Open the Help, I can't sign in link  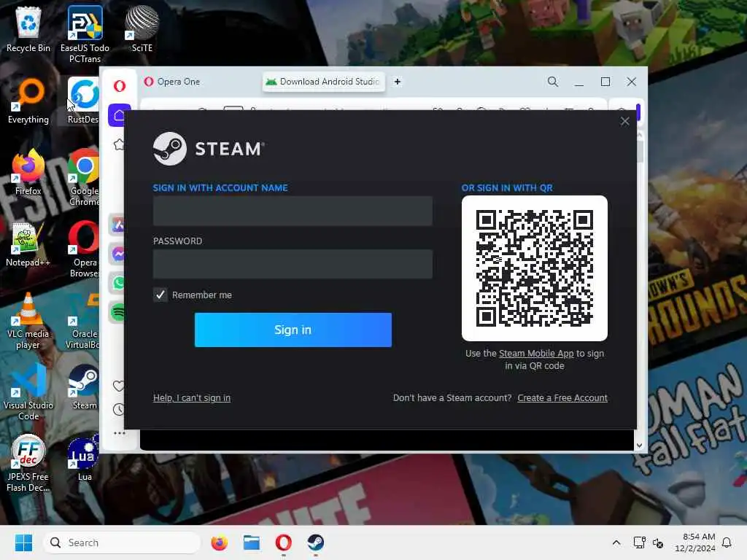pos(192,397)
